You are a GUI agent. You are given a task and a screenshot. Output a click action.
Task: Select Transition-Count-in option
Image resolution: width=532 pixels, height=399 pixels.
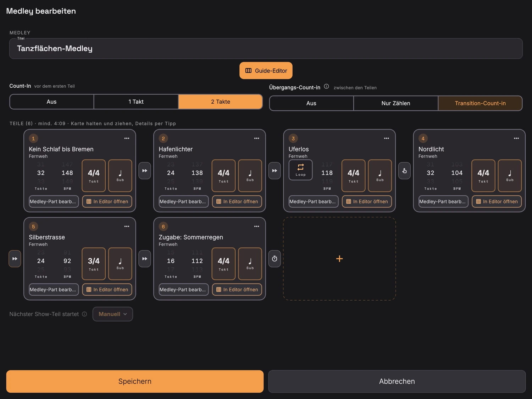pos(480,103)
